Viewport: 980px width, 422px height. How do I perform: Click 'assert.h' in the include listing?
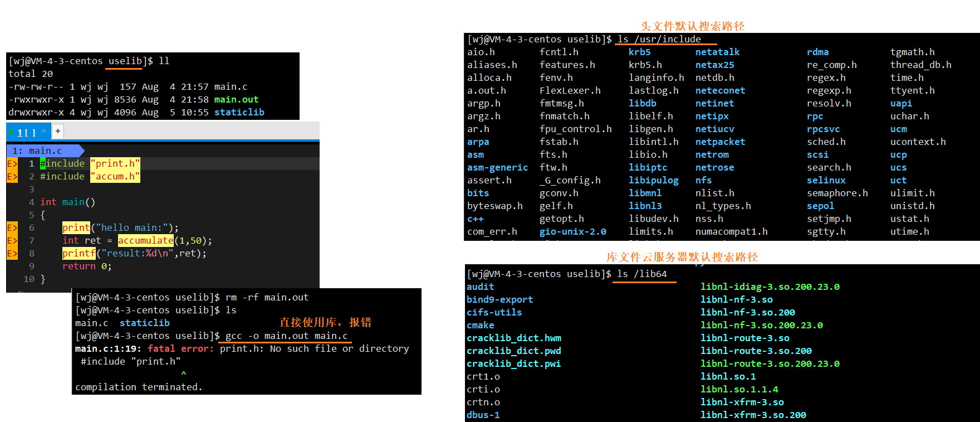point(489,180)
